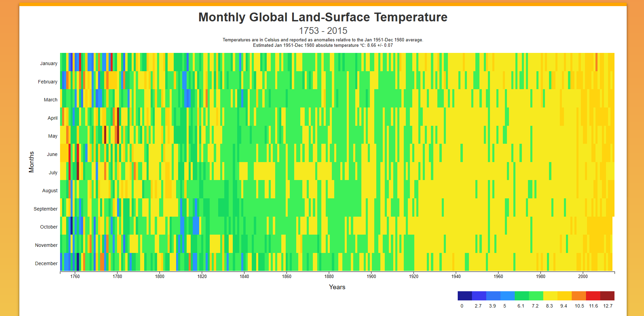Viewport: 644px width, 316px height.
Task: Click the legend swatch labeled 2.7
Action: tap(479, 296)
